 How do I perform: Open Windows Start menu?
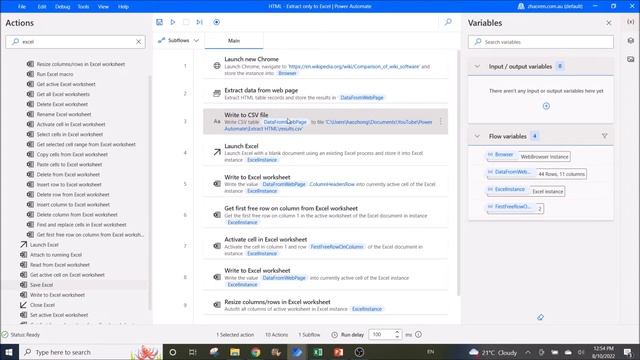tap(9, 352)
